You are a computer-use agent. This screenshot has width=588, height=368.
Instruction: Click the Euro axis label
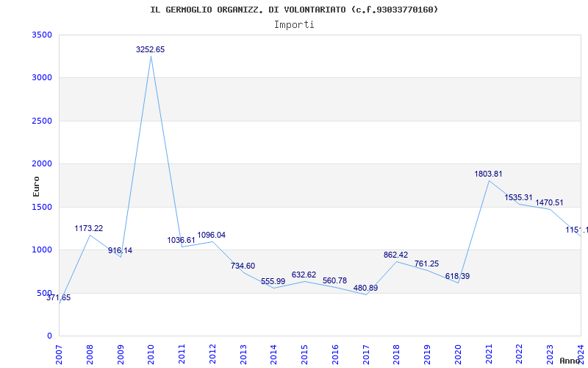coord(36,186)
